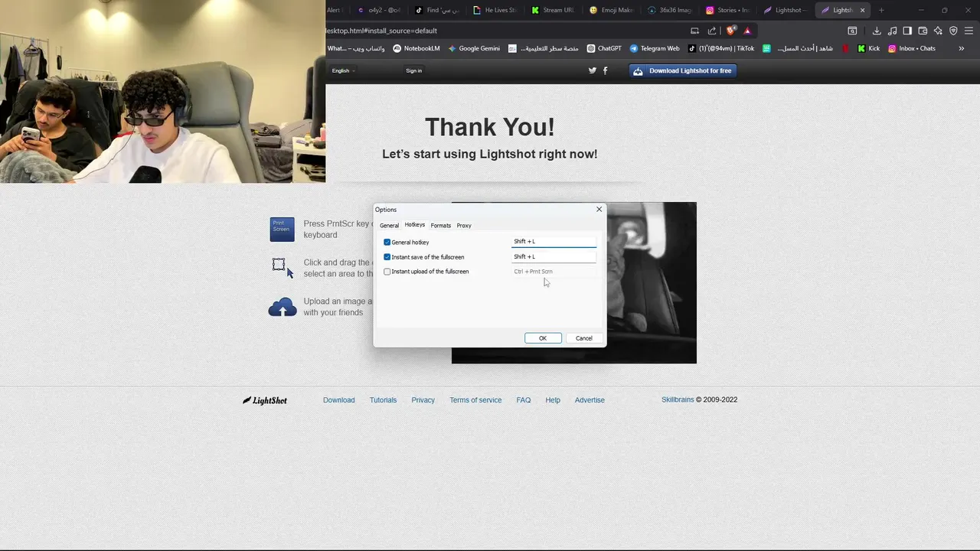Image resolution: width=980 pixels, height=551 pixels.
Task: Open the Tutorials footer link
Action: [x=383, y=400]
